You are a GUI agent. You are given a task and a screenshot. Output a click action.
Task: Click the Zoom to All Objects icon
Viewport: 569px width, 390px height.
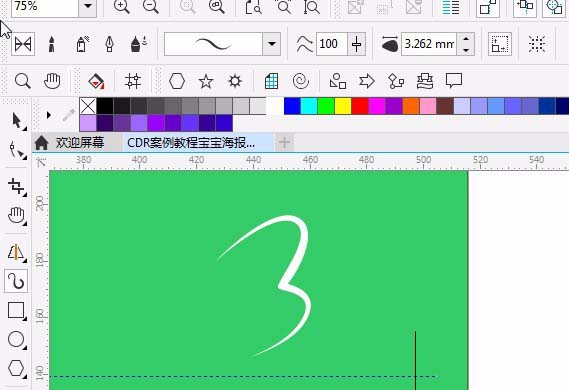point(217,7)
